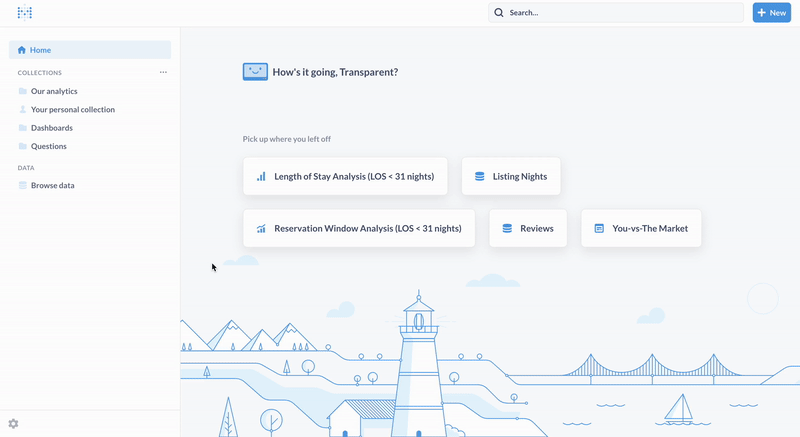Viewport: 800px width, 437px height.
Task: Click the Browse data database icon
Action: (22, 186)
